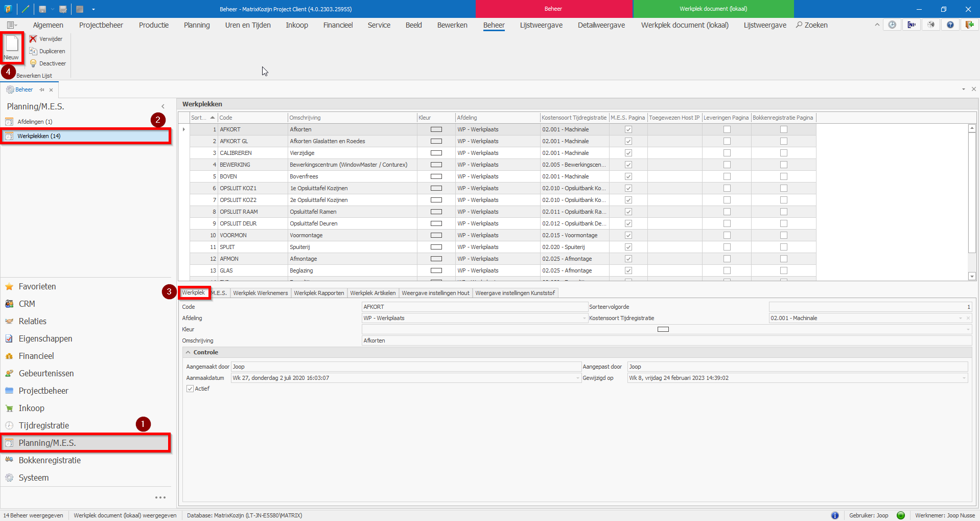Uncheck M.E.S. Pagina for row AFKORT
The image size is (980, 521).
point(628,129)
